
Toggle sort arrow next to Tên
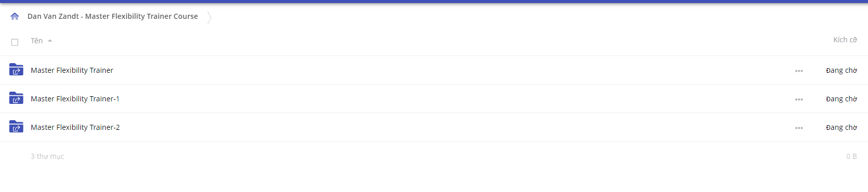(50, 41)
